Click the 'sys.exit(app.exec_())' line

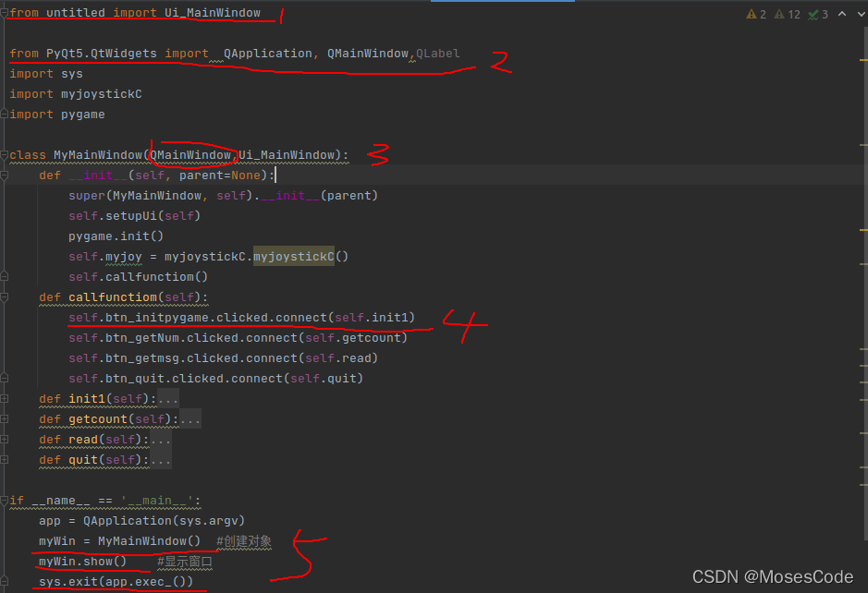point(116,582)
